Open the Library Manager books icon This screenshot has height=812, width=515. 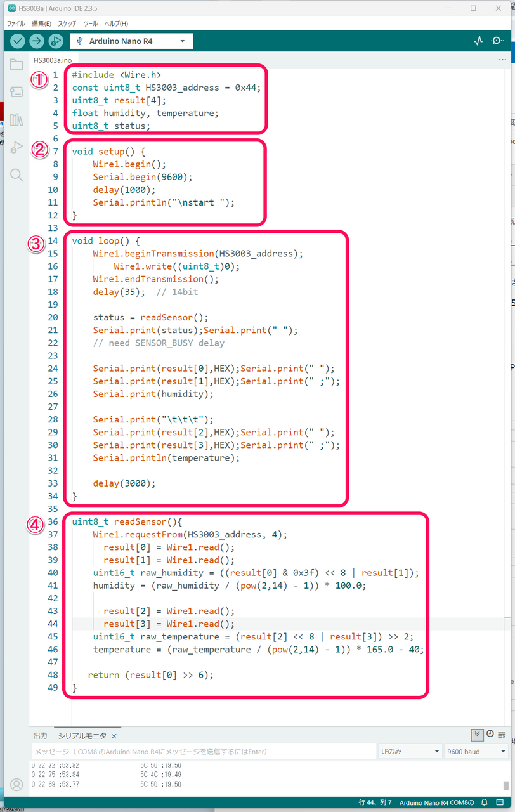click(x=16, y=120)
